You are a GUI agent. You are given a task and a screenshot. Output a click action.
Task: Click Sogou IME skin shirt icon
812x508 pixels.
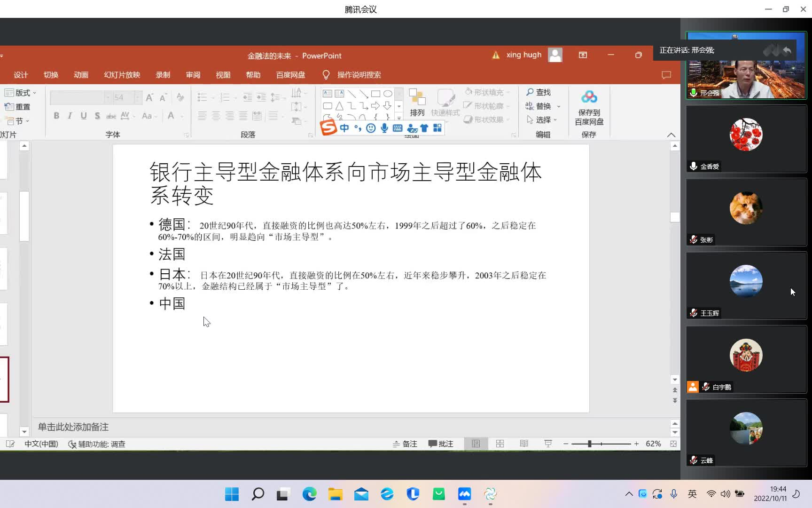pos(424,128)
